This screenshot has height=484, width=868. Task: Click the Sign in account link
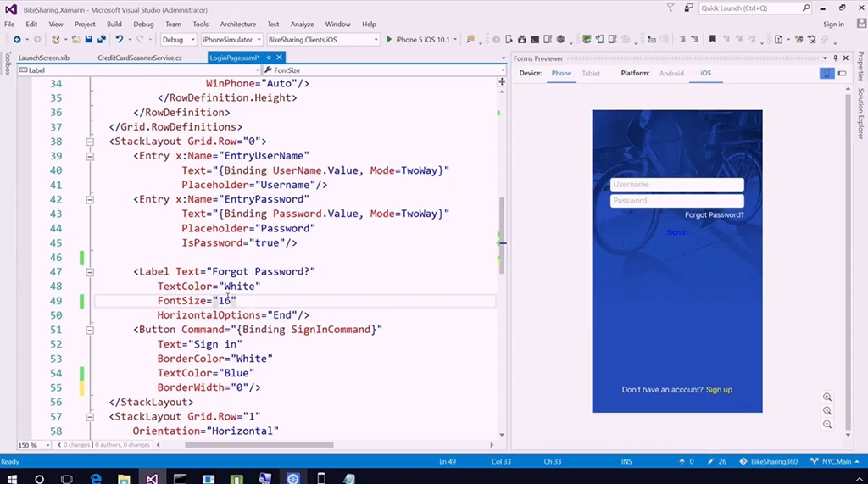coord(833,25)
